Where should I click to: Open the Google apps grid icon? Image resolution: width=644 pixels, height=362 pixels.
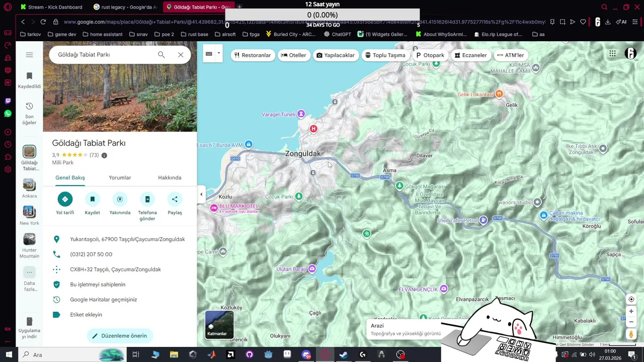click(x=612, y=54)
